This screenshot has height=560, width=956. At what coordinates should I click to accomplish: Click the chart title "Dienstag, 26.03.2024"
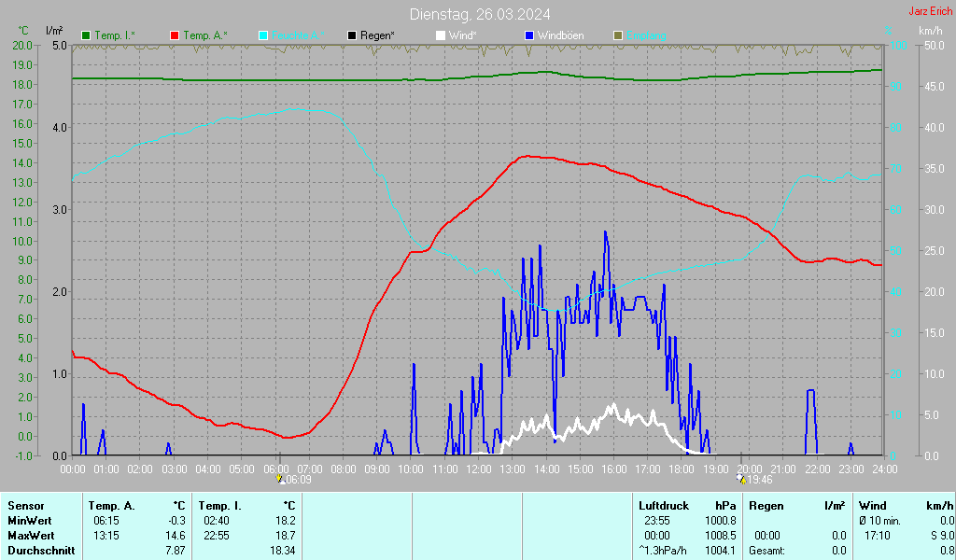pyautogui.click(x=480, y=14)
